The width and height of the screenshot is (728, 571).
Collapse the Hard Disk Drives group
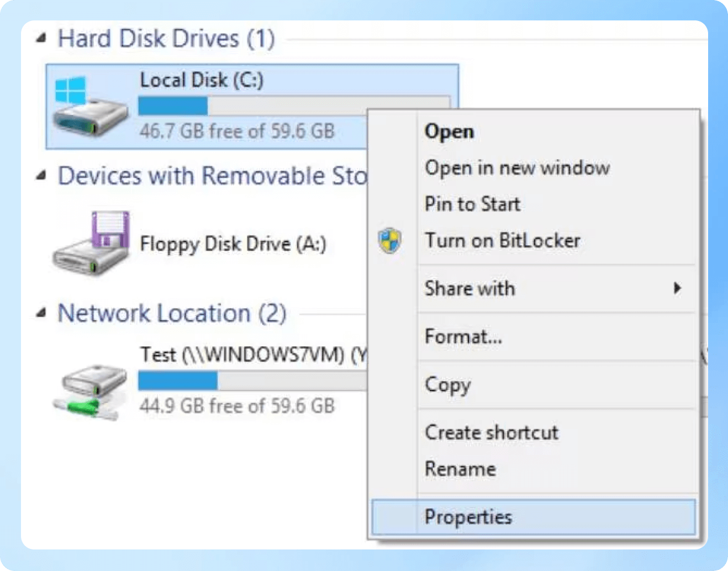[x=40, y=39]
